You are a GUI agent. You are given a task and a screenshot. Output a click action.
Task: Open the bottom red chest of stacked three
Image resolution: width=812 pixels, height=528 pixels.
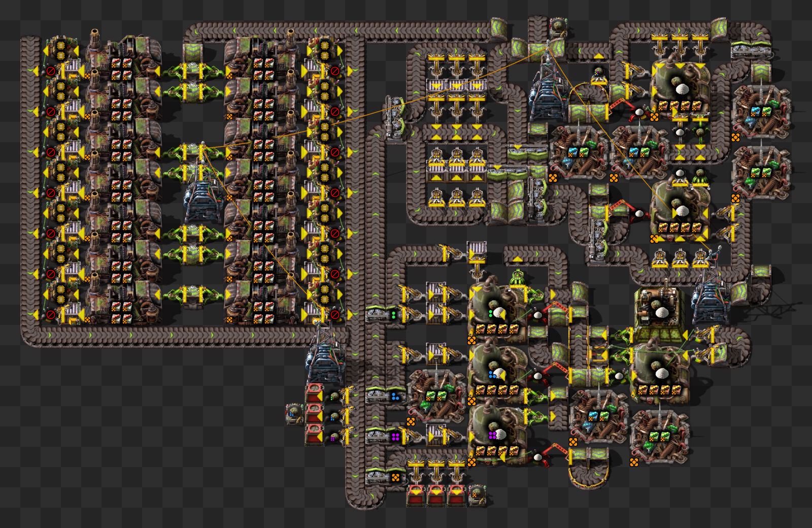point(315,436)
